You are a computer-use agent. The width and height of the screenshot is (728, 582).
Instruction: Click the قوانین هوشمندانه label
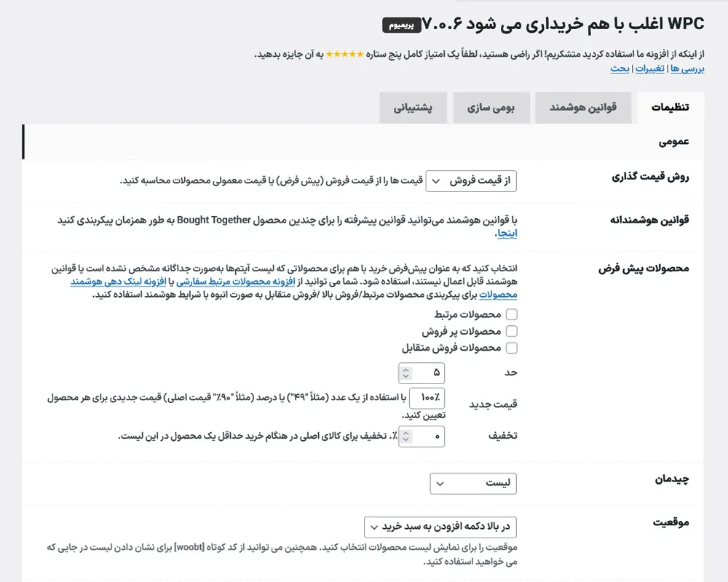click(649, 220)
